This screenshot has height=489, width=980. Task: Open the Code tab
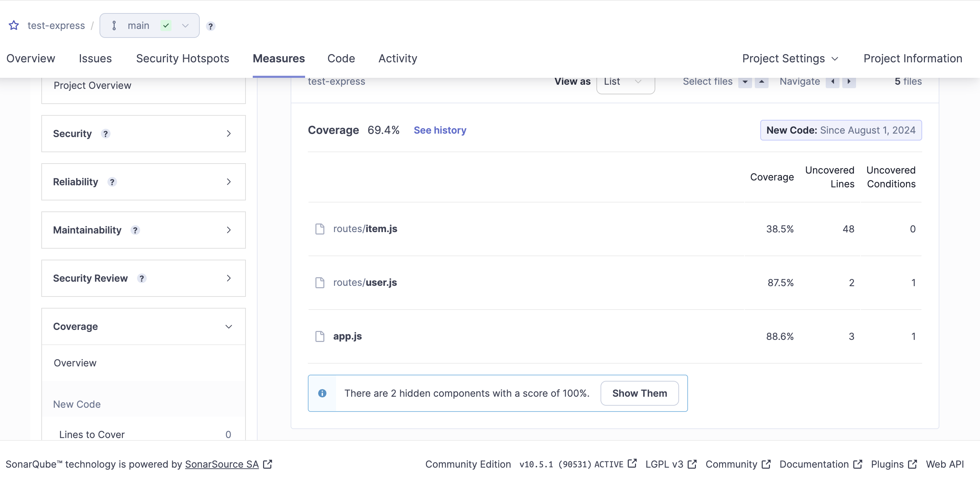tap(341, 59)
